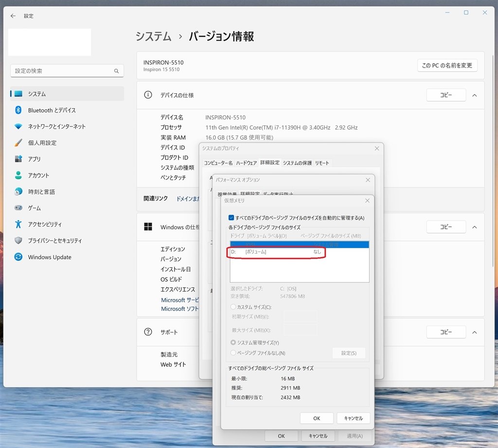Image resolution: width=498 pixels, height=448 pixels.
Task: Click the 最小限 16 MB value
Action: click(x=288, y=379)
